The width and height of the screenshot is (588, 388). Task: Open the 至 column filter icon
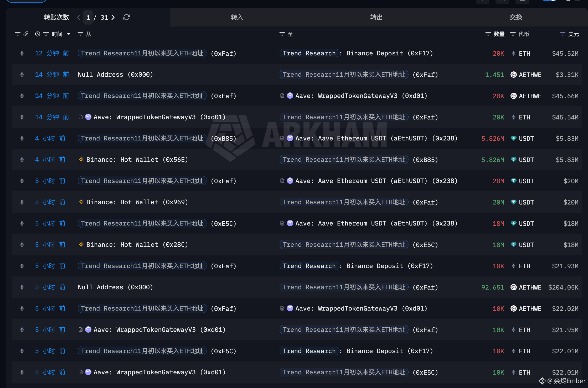282,34
